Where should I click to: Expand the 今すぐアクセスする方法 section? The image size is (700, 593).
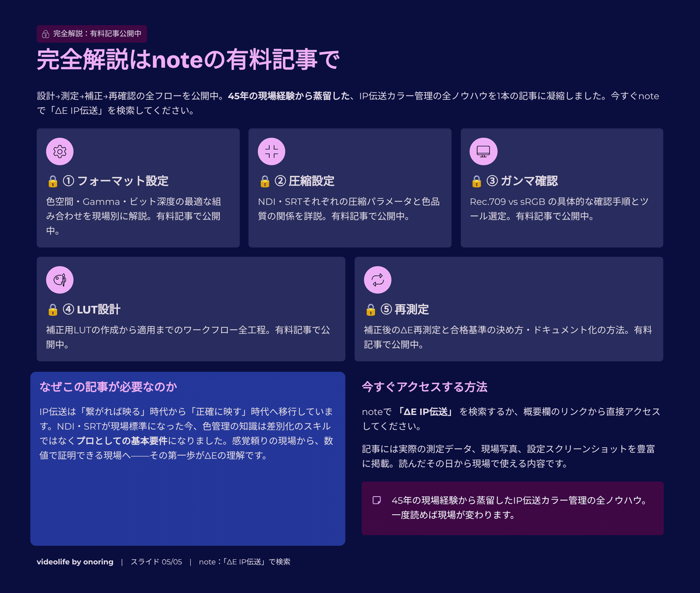424,386
